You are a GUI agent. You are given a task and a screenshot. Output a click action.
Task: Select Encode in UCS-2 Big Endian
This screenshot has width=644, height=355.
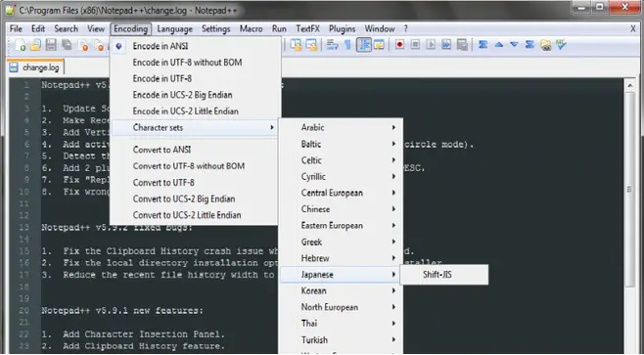click(196, 95)
